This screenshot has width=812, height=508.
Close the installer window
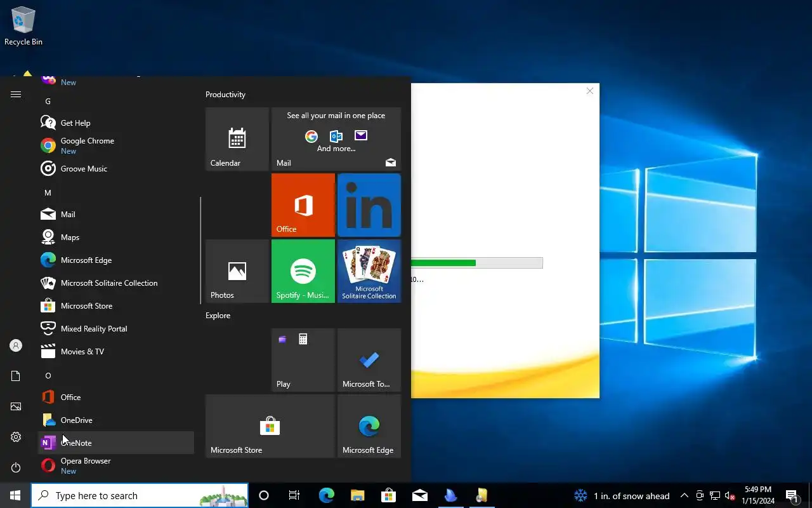pyautogui.click(x=590, y=91)
